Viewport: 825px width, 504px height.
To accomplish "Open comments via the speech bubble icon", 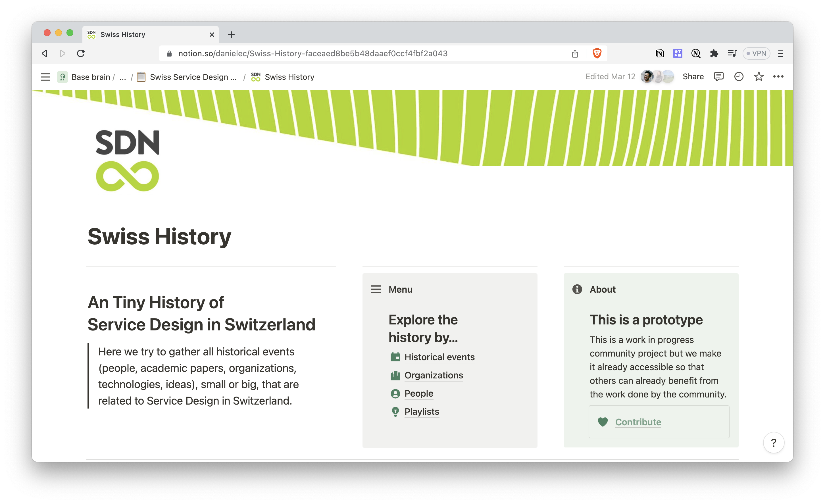I will [x=718, y=76].
